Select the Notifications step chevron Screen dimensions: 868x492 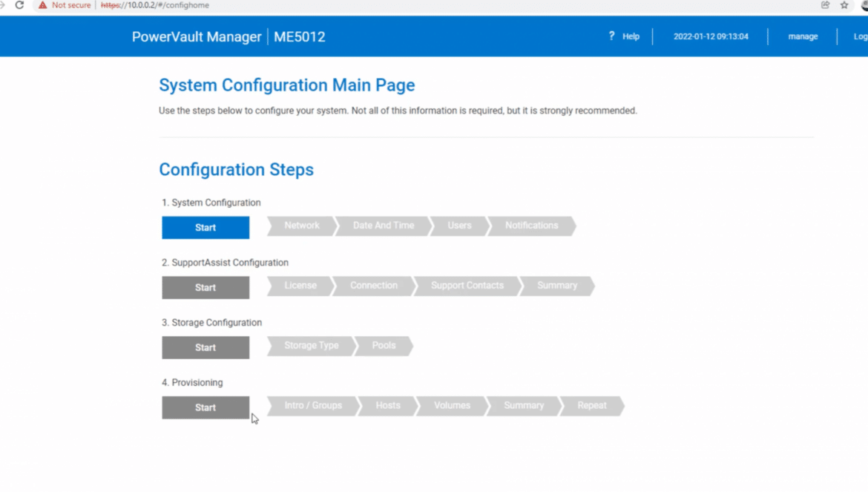pyautogui.click(x=531, y=226)
